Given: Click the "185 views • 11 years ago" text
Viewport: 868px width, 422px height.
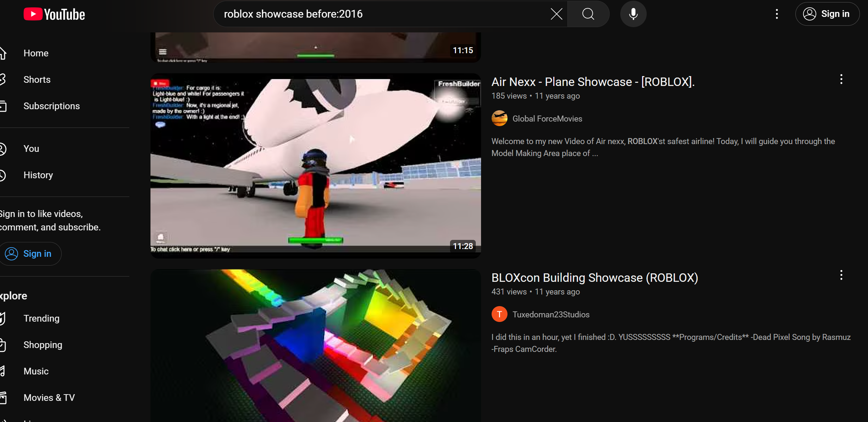Looking at the screenshot, I should (535, 96).
